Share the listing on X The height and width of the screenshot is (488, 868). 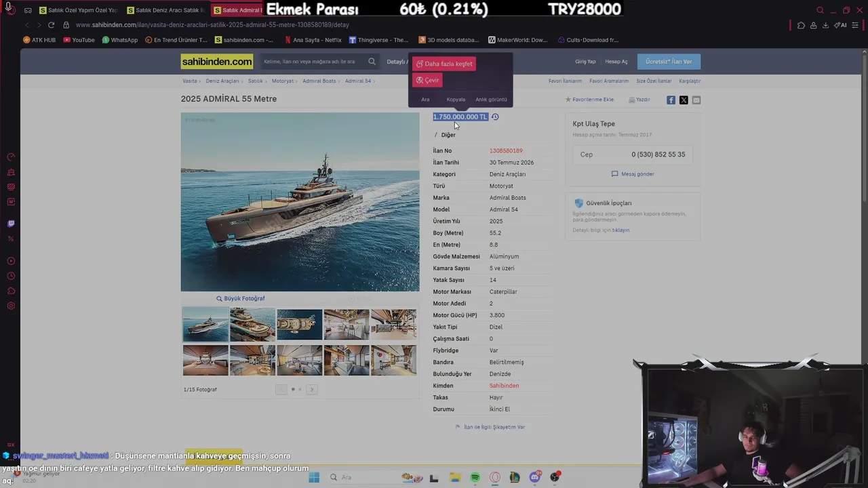pyautogui.click(x=684, y=100)
